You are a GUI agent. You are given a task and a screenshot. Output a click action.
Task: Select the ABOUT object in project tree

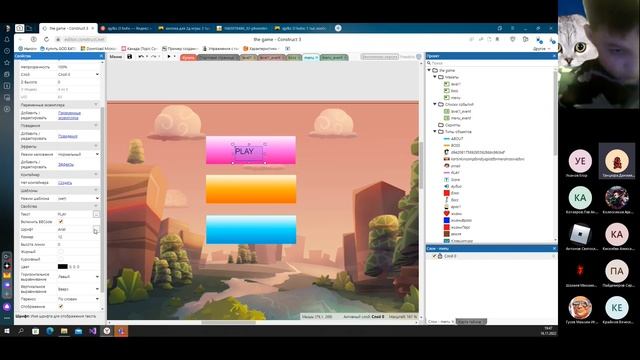point(457,139)
